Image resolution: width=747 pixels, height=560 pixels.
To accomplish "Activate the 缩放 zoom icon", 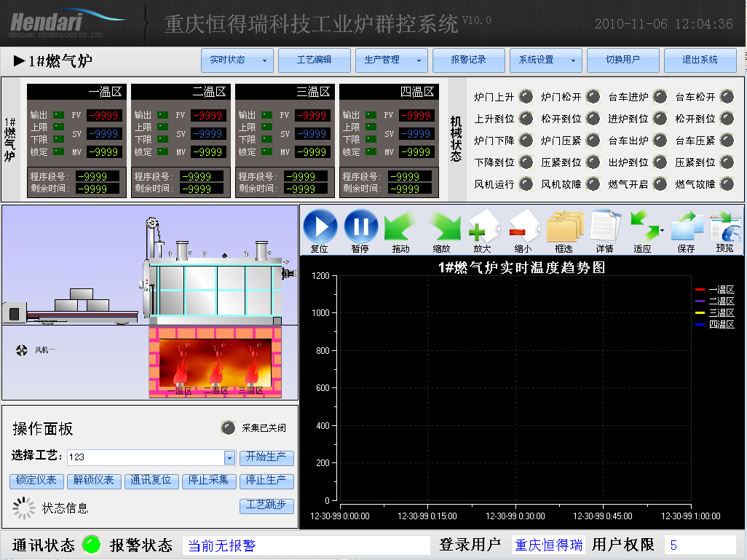I will point(444,226).
